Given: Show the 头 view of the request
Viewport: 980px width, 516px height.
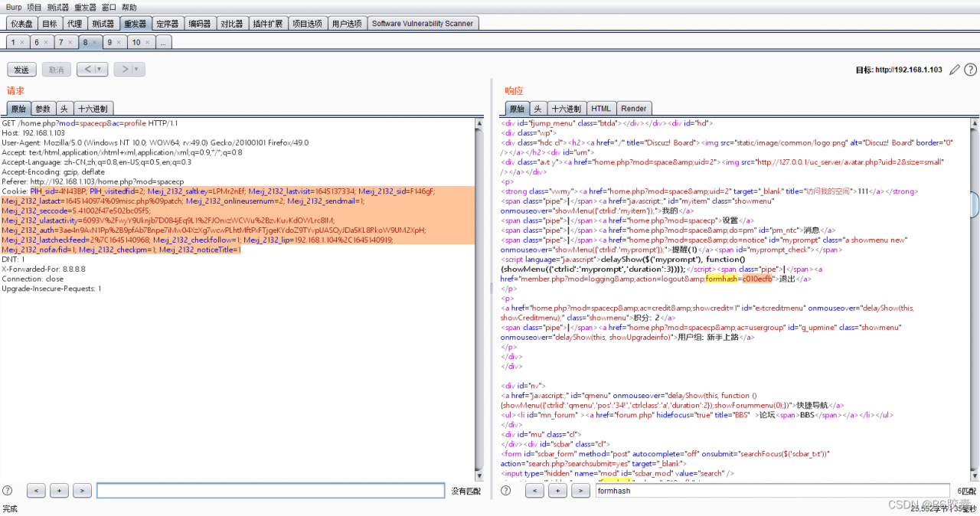Looking at the screenshot, I should click(x=64, y=109).
